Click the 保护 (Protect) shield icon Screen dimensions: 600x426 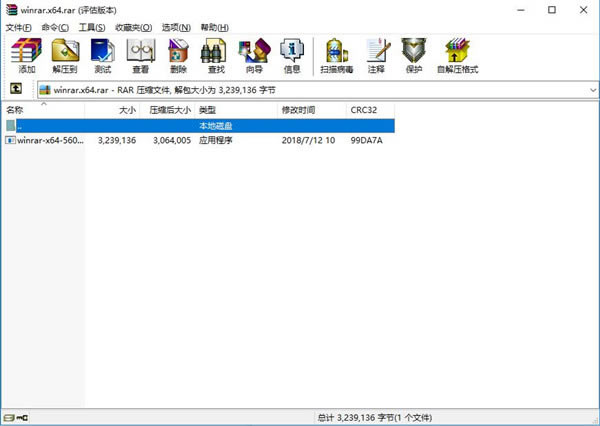tap(414, 56)
